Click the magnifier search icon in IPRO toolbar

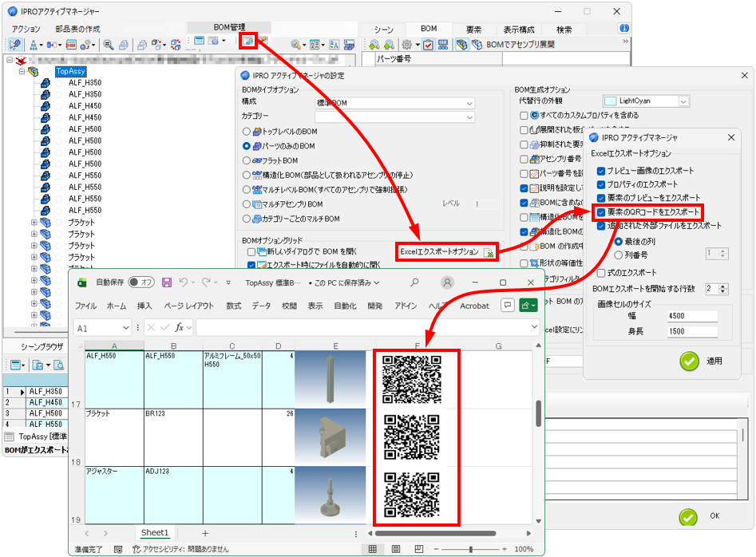(x=109, y=45)
